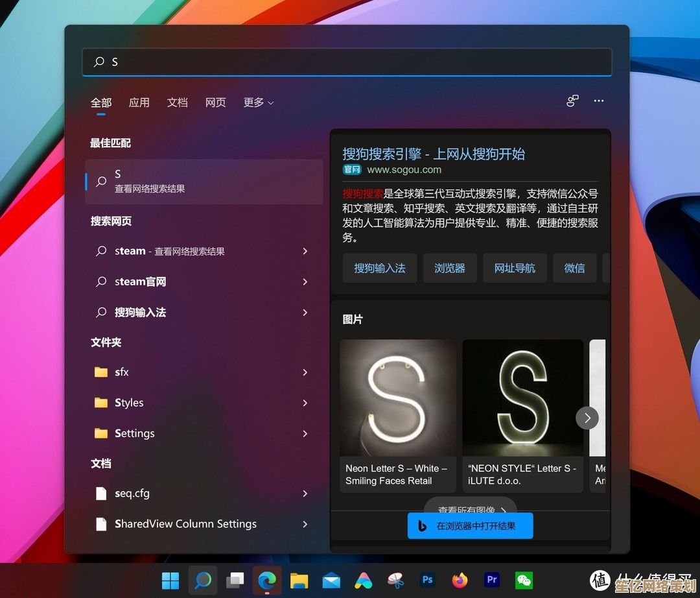Open File Explorer from the taskbar
The image size is (700, 598).
(299, 580)
